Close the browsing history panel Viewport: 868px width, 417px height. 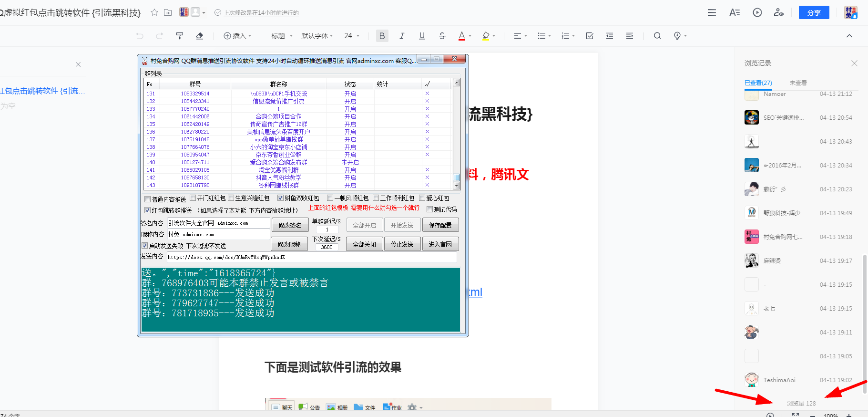(x=854, y=63)
